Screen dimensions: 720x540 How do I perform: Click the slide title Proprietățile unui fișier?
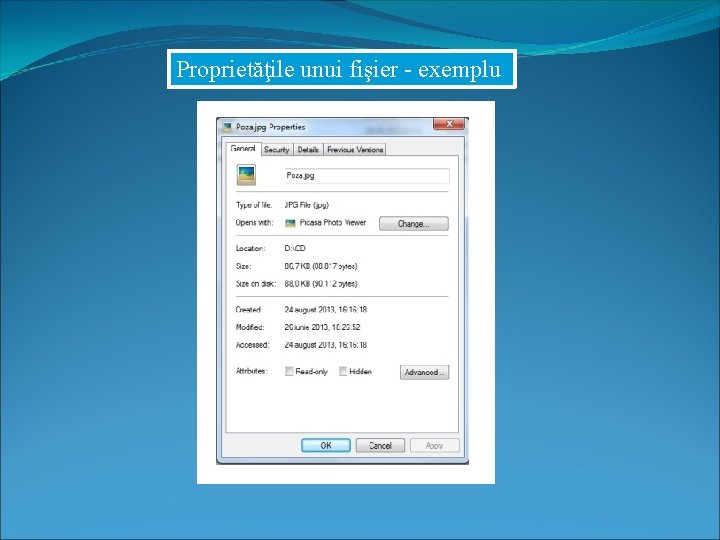339,69
